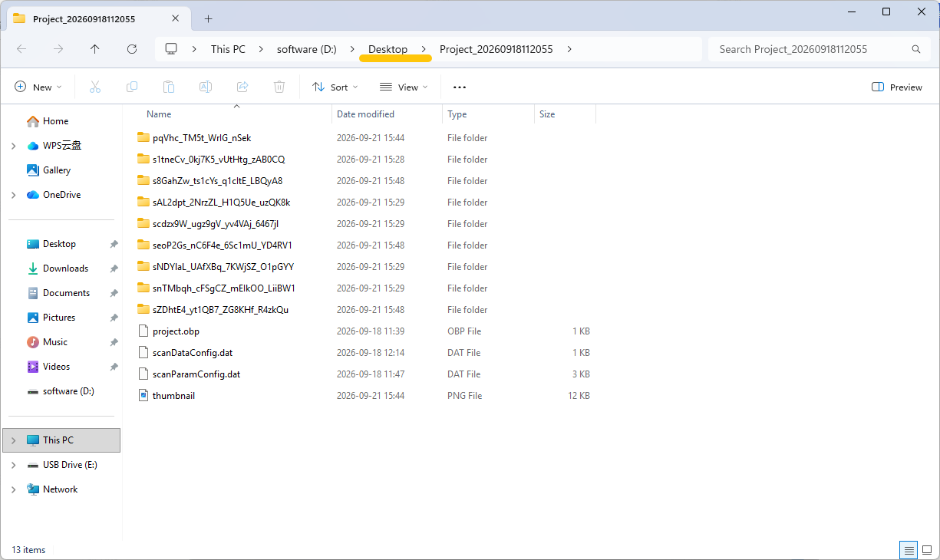Open Home in the navigation pane
940x560 pixels.
click(x=55, y=121)
